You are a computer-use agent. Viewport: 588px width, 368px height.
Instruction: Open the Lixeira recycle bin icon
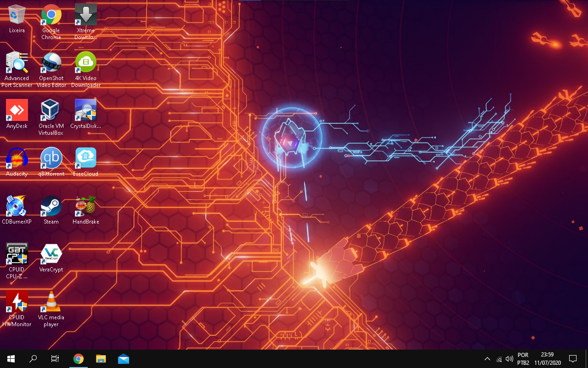pos(17,15)
